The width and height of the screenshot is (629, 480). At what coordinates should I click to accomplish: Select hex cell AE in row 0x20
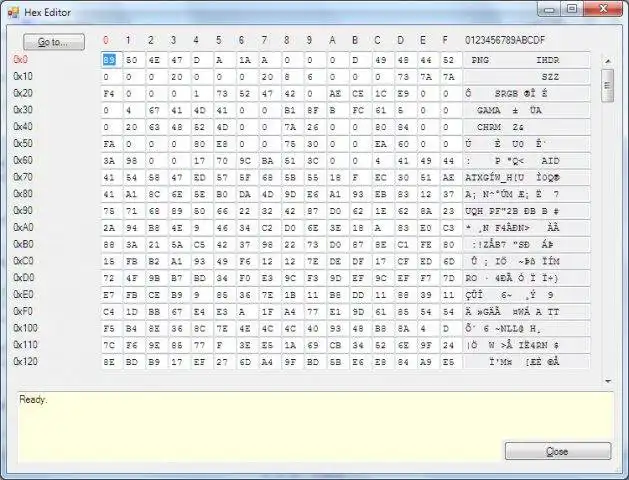(x=335, y=93)
